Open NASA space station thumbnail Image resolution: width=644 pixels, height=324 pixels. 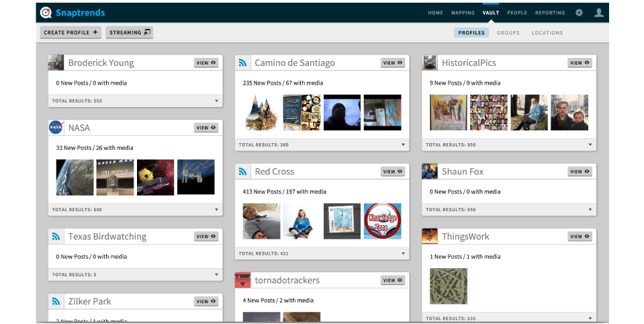click(196, 177)
